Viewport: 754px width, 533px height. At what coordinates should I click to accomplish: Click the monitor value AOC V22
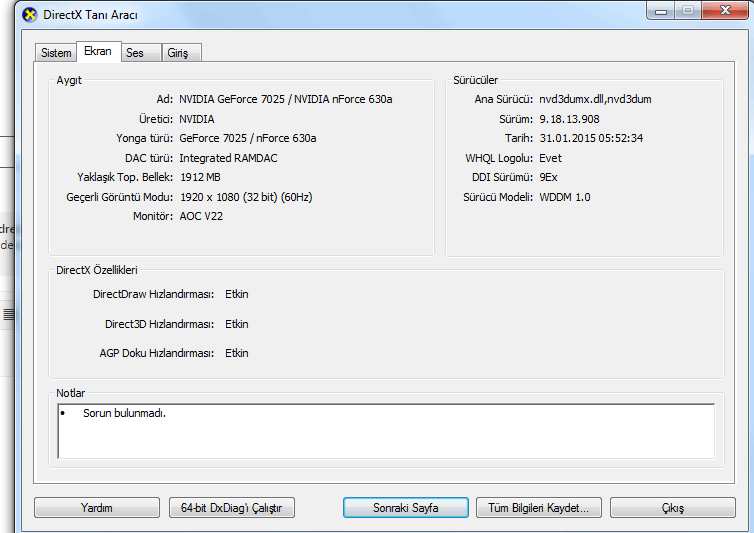coord(201,216)
